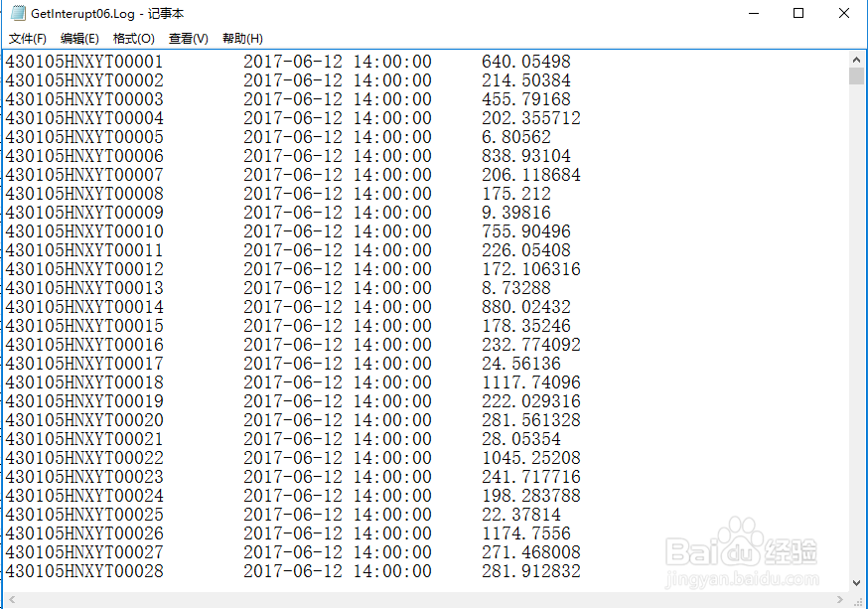This screenshot has height=609, width=868.
Task: Click value 271.468008
Action: (531, 552)
